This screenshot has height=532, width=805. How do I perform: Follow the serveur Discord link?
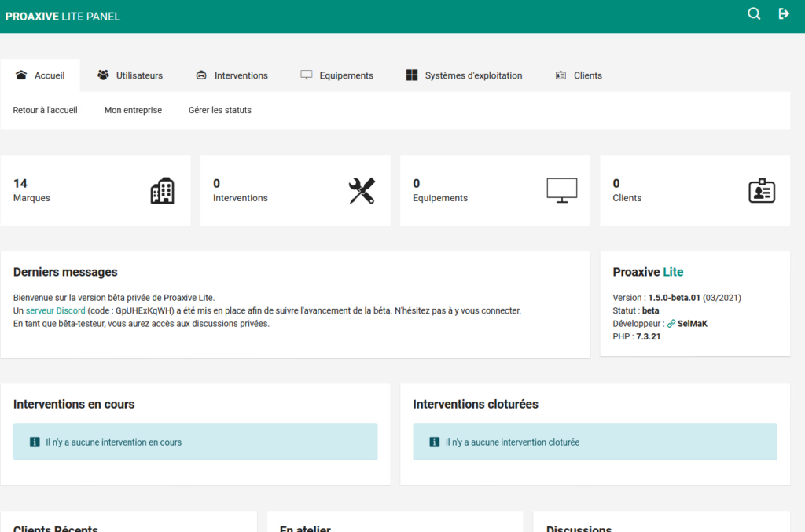[x=55, y=310]
